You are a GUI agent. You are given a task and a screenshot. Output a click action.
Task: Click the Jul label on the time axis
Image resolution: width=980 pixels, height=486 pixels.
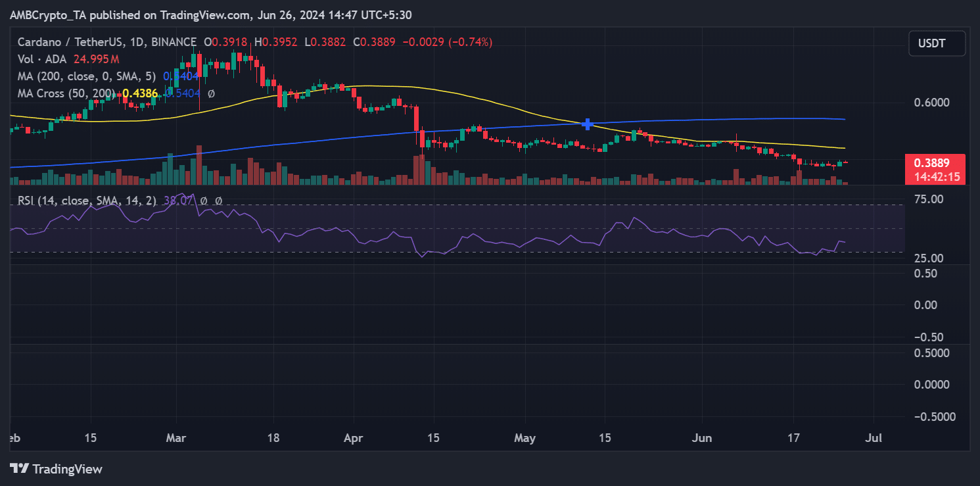click(874, 437)
